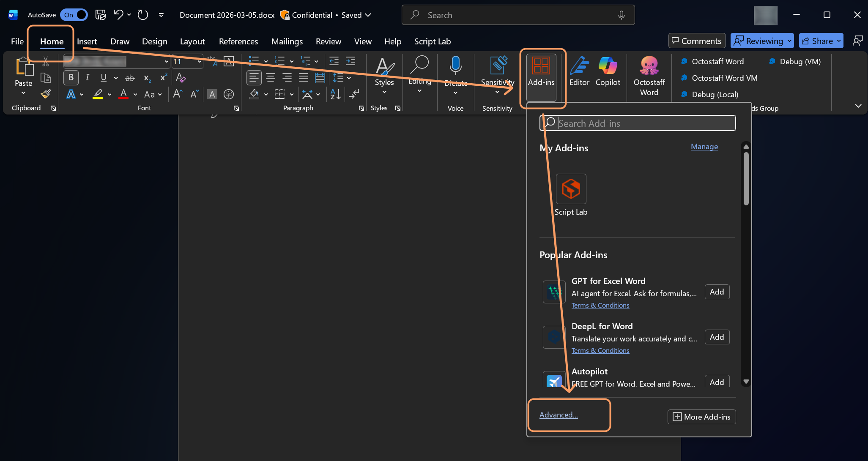Image resolution: width=868 pixels, height=461 pixels.
Task: Switch to the Insert ribbon tab
Action: (87, 41)
